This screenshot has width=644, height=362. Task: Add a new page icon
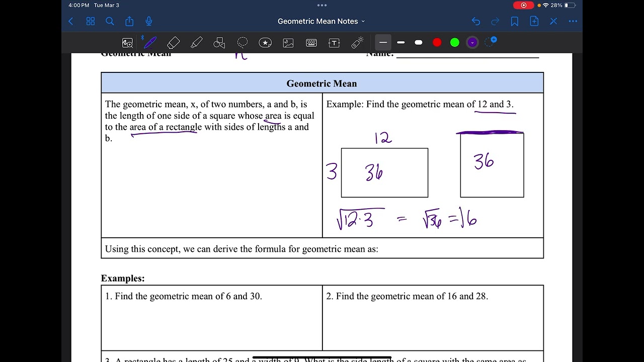tap(534, 21)
